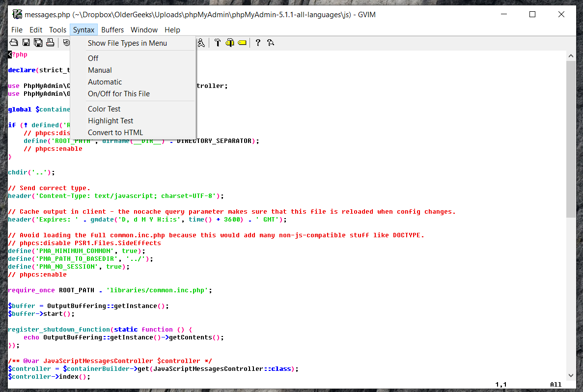Select Automatic syntax mode

pyautogui.click(x=133, y=82)
